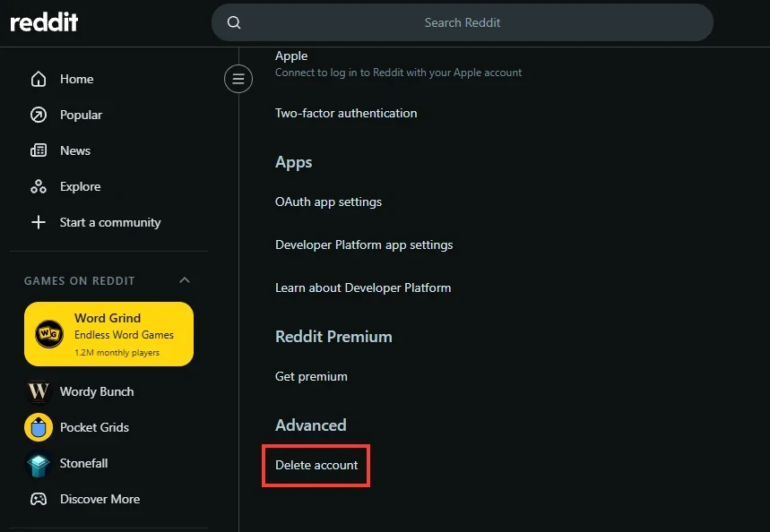Click the Explore circles icon
The height and width of the screenshot is (532, 770).
pyautogui.click(x=39, y=186)
